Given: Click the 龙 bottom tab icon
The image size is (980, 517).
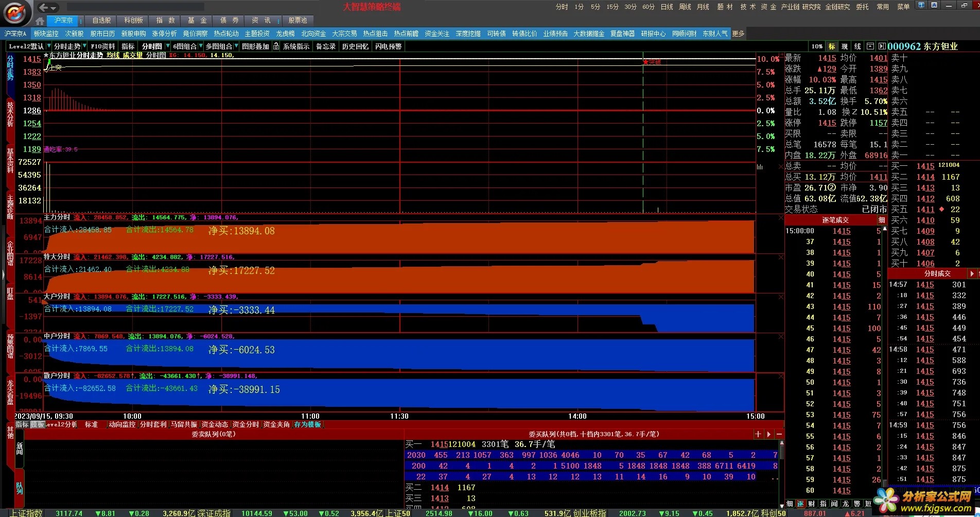Looking at the screenshot, I should 846,504.
